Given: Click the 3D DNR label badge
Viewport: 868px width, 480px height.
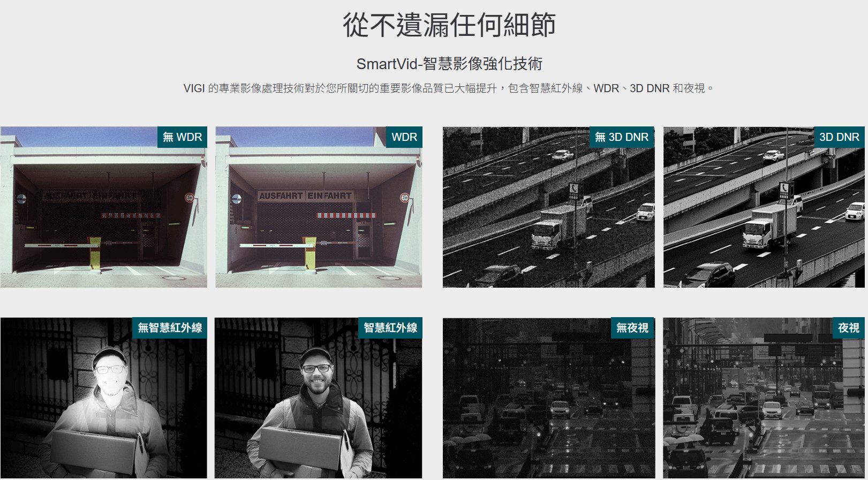Looking at the screenshot, I should [x=839, y=137].
